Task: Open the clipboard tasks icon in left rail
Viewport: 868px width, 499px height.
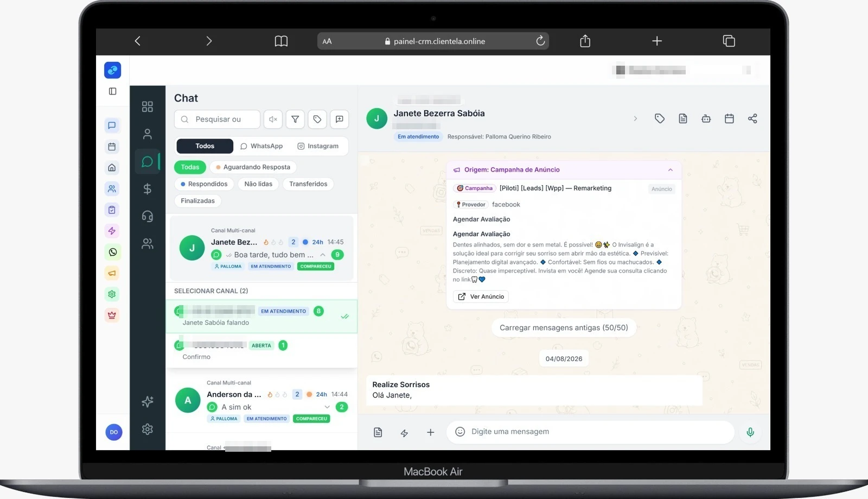Action: [x=112, y=210]
